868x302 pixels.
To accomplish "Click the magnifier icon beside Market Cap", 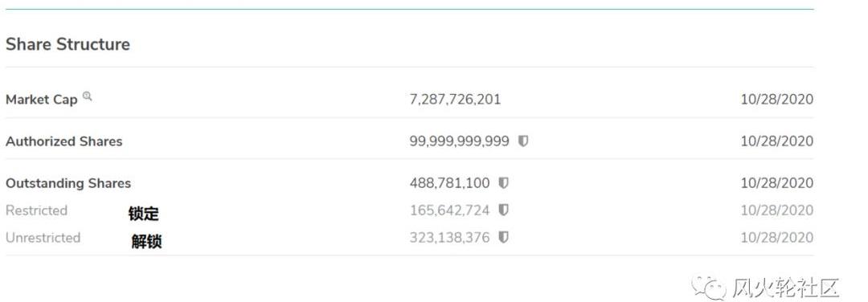I will pos(88,97).
